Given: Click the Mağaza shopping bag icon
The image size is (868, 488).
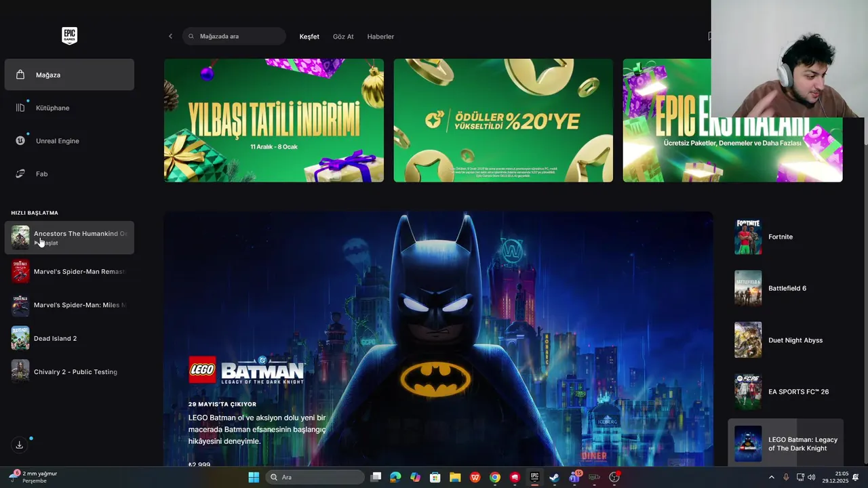Looking at the screenshot, I should pos(20,75).
